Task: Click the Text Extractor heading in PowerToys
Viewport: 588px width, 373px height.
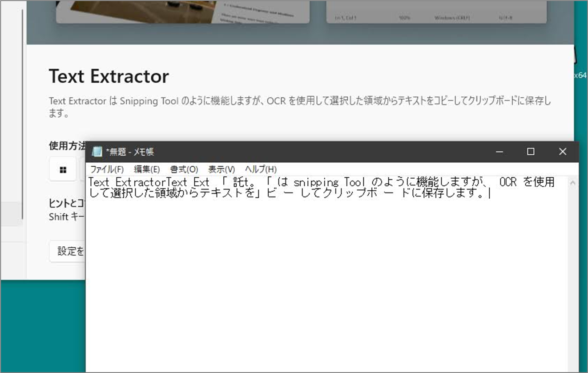Action: click(x=109, y=76)
